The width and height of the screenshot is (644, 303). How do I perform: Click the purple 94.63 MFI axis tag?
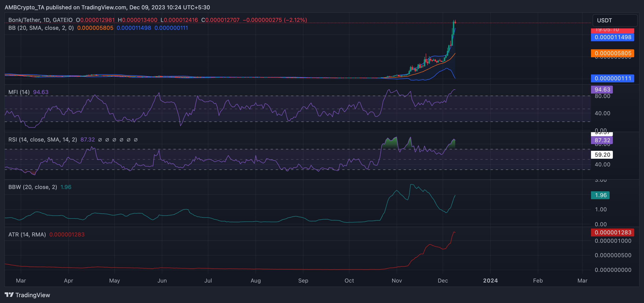pyautogui.click(x=601, y=89)
